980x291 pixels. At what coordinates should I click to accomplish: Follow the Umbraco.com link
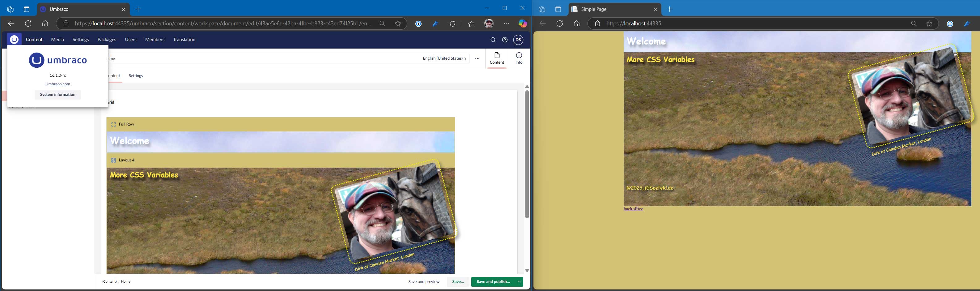tap(57, 84)
